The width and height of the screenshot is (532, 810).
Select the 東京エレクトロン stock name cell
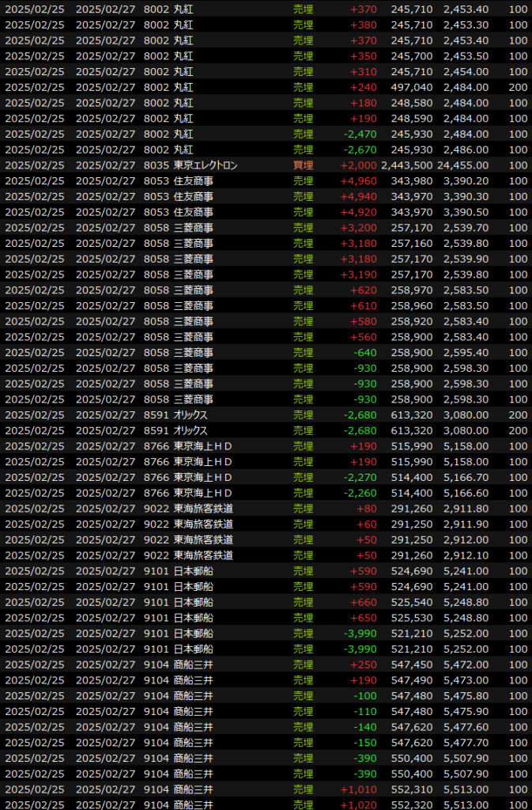206,165
